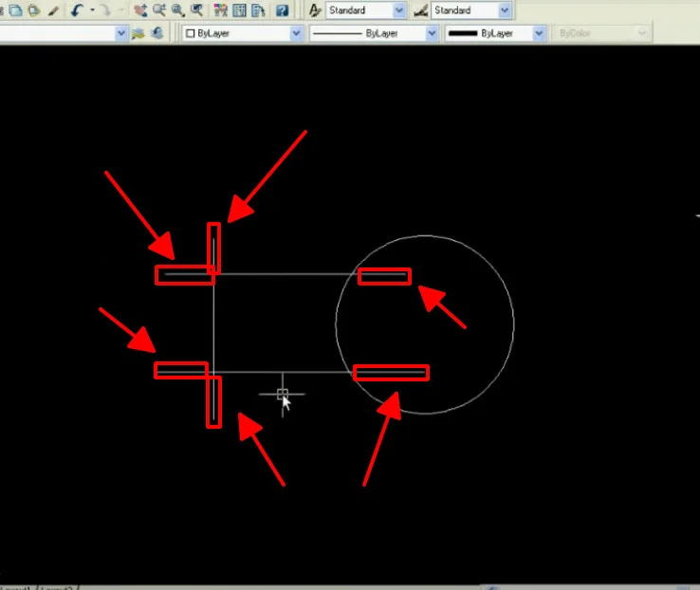This screenshot has height=590, width=700.
Task: Open the Properties palette icon
Action: click(x=221, y=9)
